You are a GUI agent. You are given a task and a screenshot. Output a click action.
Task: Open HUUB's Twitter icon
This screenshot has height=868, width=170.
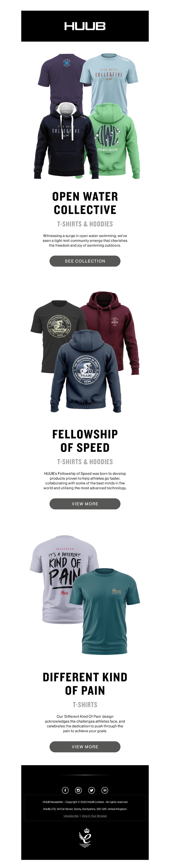pos(91,790)
